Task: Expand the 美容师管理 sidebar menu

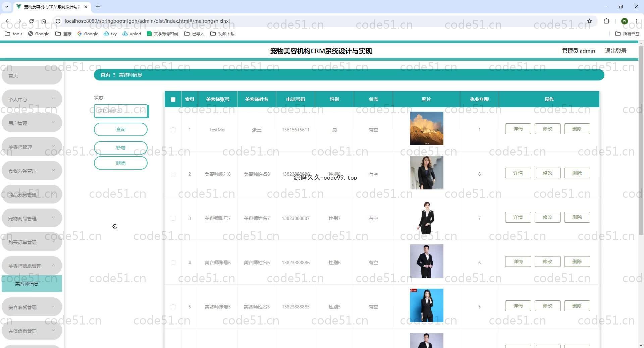Action: coord(32,147)
